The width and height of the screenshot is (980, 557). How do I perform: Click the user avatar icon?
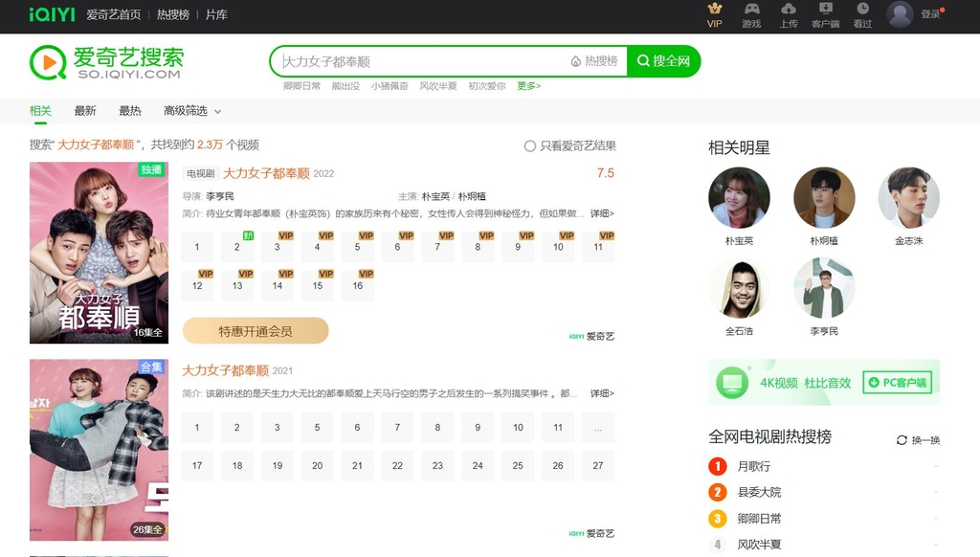900,14
